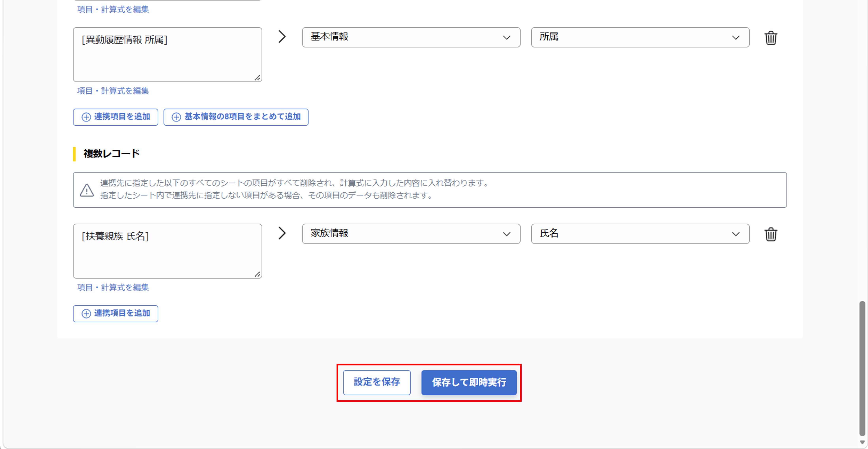The width and height of the screenshot is (868, 449).
Task: Click the arrow icon beside 異動履歴情報 所属 field
Action: click(x=282, y=37)
